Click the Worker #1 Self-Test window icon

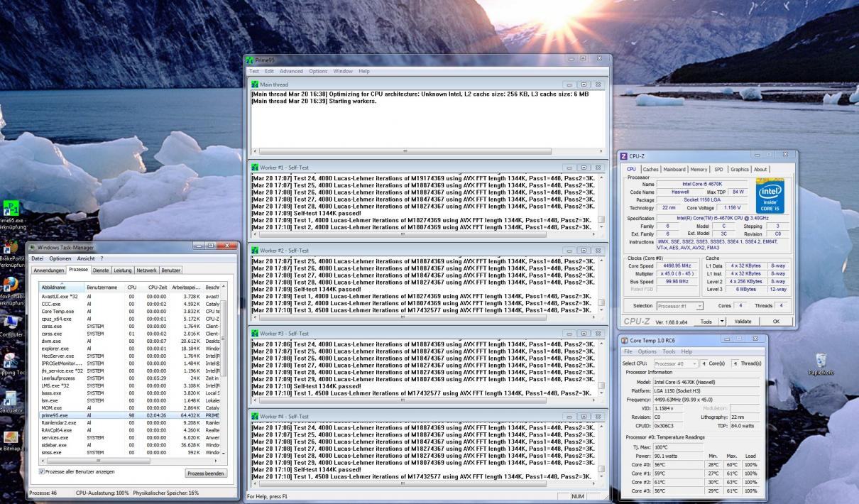[x=256, y=168]
